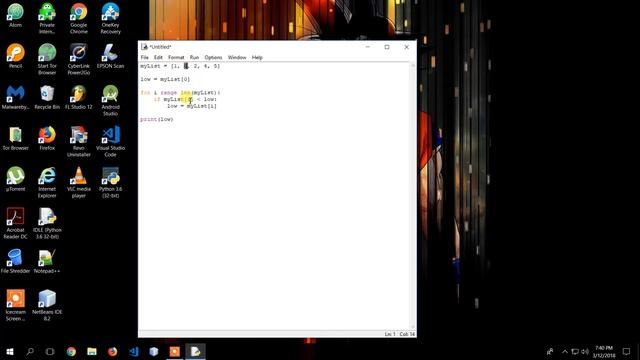Select the Tor Browser folder icon
The height and width of the screenshot is (360, 640).
tap(16, 138)
